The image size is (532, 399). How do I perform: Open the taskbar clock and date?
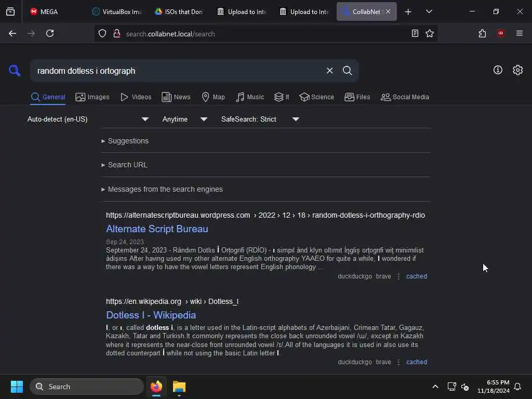click(494, 387)
